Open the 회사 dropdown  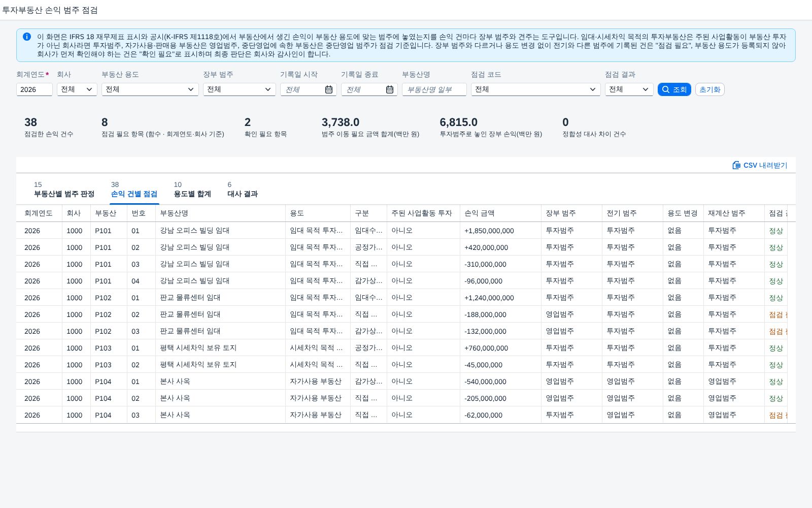[x=77, y=89]
